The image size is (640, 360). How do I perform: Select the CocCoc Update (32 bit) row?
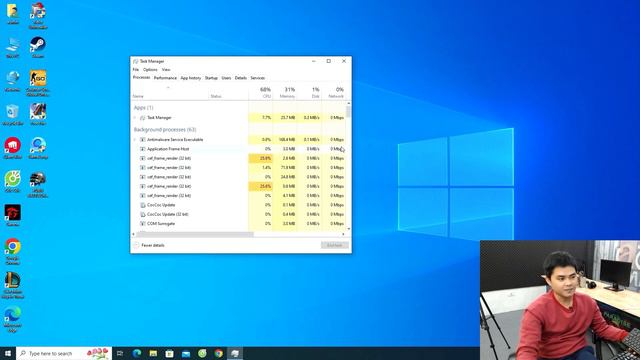pyautogui.click(x=239, y=214)
